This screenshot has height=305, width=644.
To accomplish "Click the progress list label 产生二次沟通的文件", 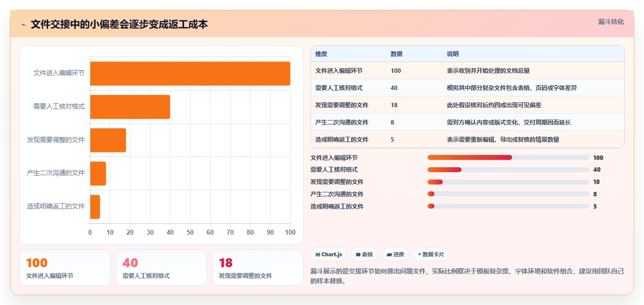I will pos(337,194).
